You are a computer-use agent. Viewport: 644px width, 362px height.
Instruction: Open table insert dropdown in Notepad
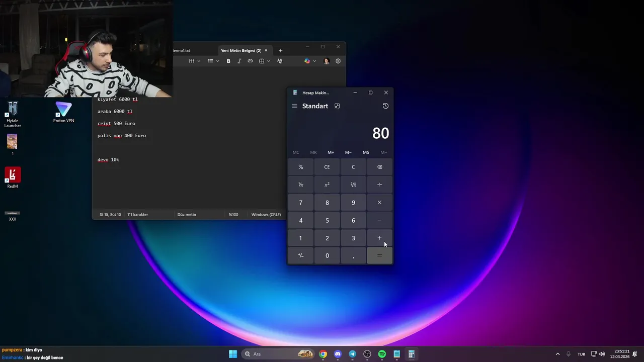(264, 61)
